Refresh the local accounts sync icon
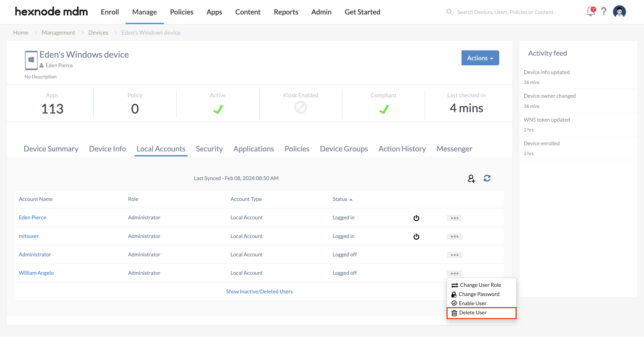Image resolution: width=644 pixels, height=337 pixels. [x=487, y=178]
